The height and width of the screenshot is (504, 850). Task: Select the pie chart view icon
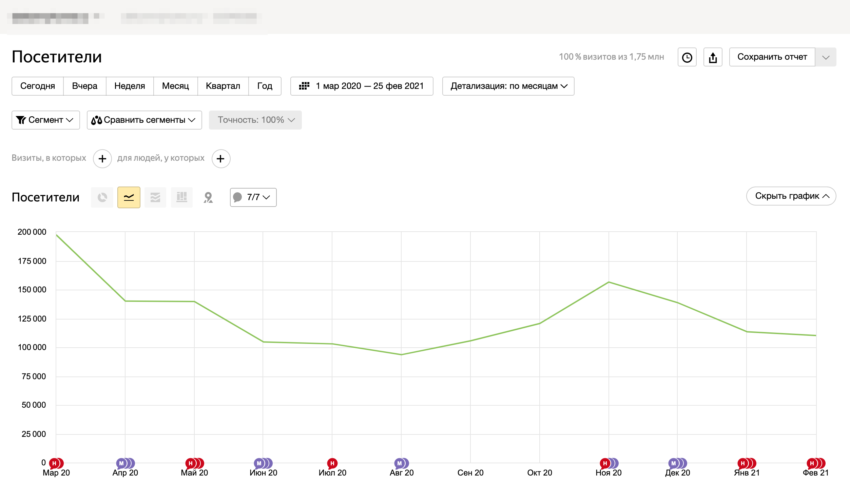pos(102,197)
